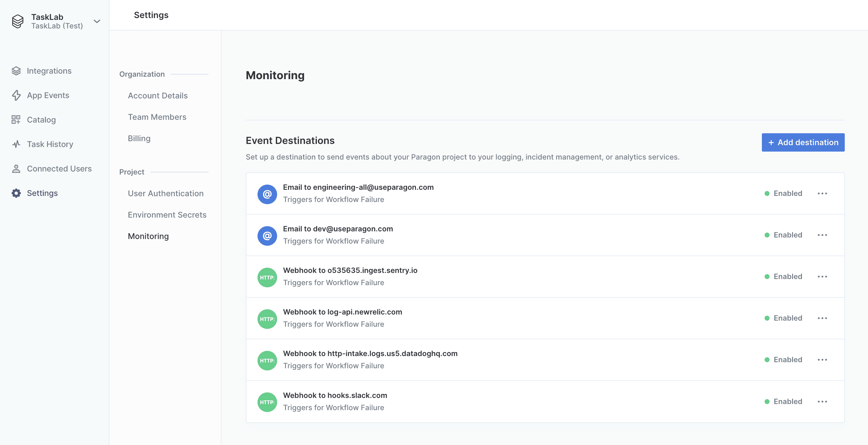Open Environment Secrets settings page

point(167,215)
